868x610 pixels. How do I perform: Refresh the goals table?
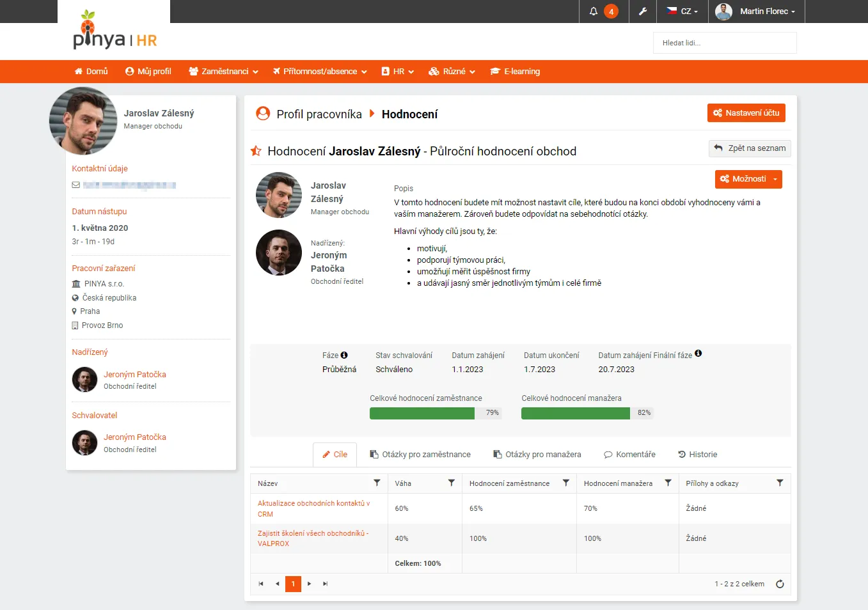coord(780,584)
